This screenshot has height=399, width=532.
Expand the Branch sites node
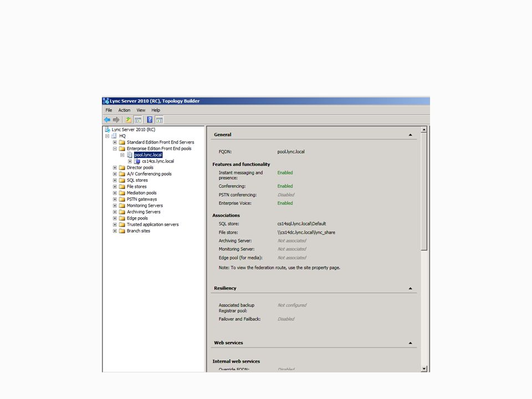pos(115,231)
